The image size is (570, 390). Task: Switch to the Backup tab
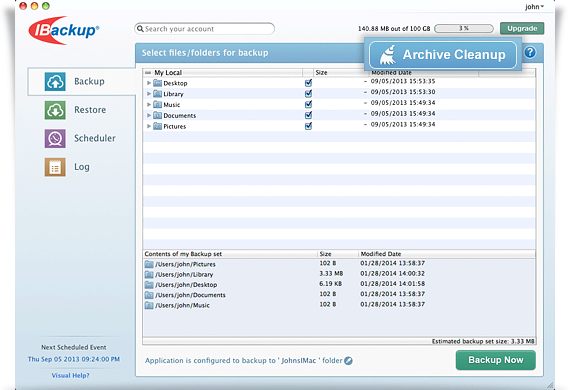(x=82, y=81)
